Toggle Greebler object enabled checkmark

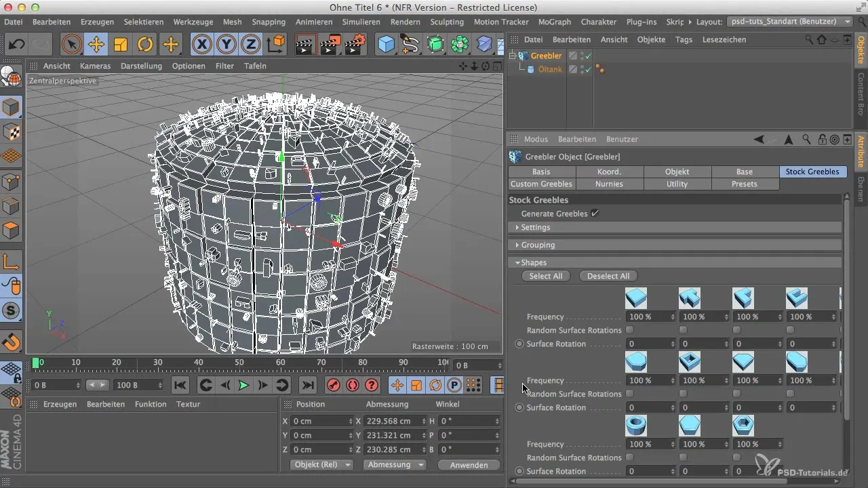click(589, 56)
